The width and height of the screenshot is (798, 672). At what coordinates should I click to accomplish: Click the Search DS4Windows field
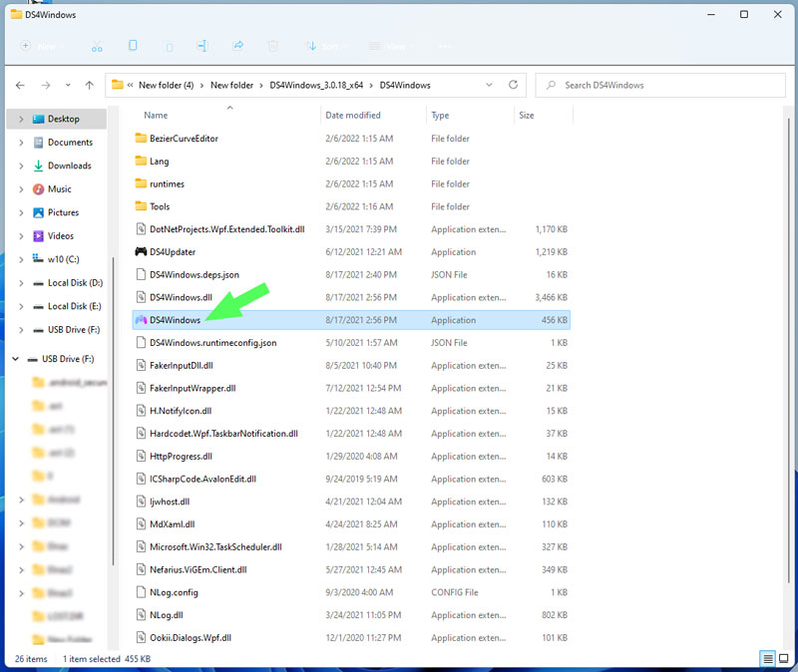pos(664,85)
